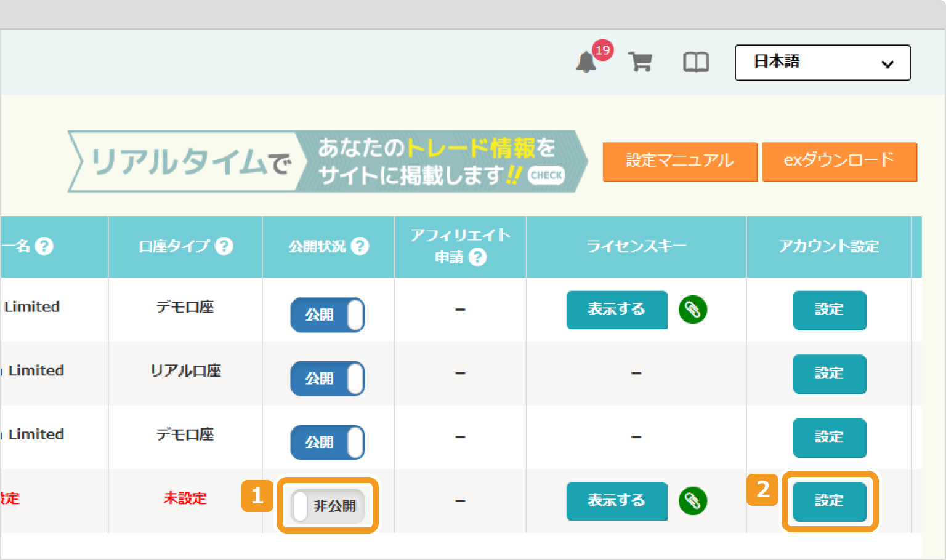Open the 日本語 language dropdown
The image size is (946, 560).
[x=822, y=63]
